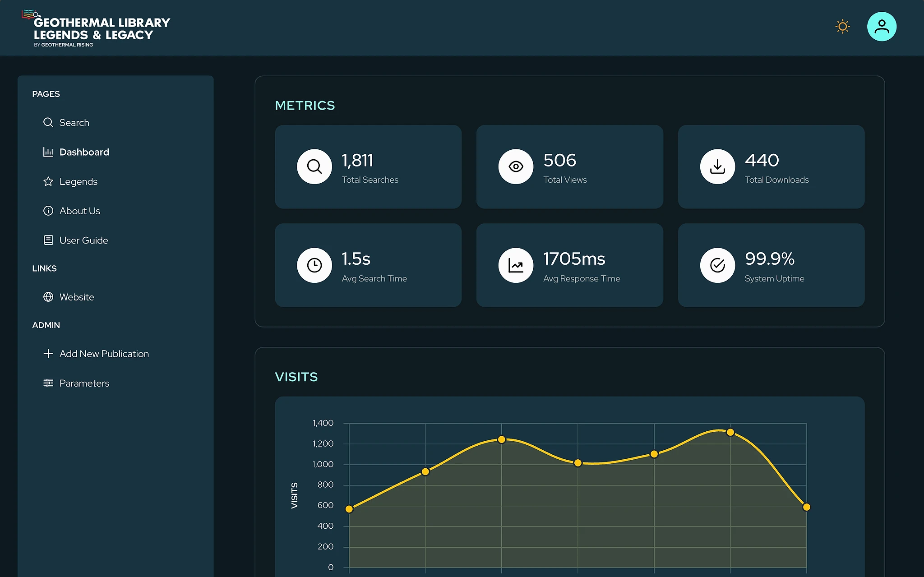Image resolution: width=924 pixels, height=577 pixels.
Task: Click the Avg Search Time label
Action: click(374, 278)
